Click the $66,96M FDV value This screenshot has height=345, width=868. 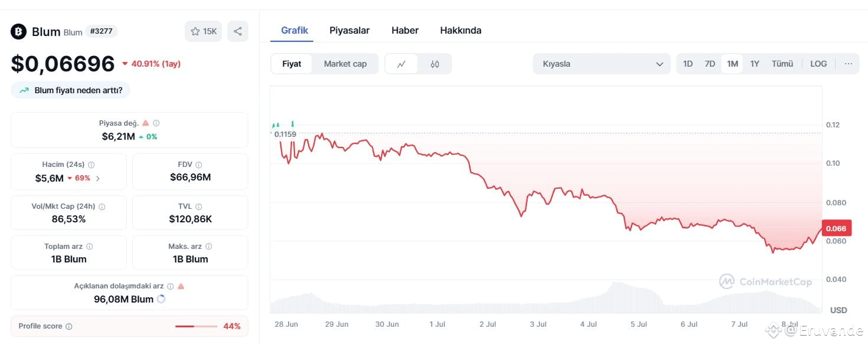click(190, 177)
